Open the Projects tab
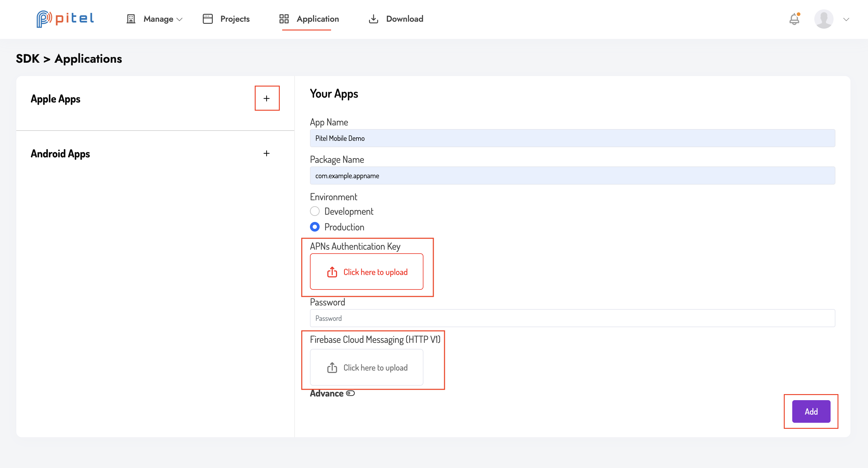The image size is (868, 468). tap(235, 19)
